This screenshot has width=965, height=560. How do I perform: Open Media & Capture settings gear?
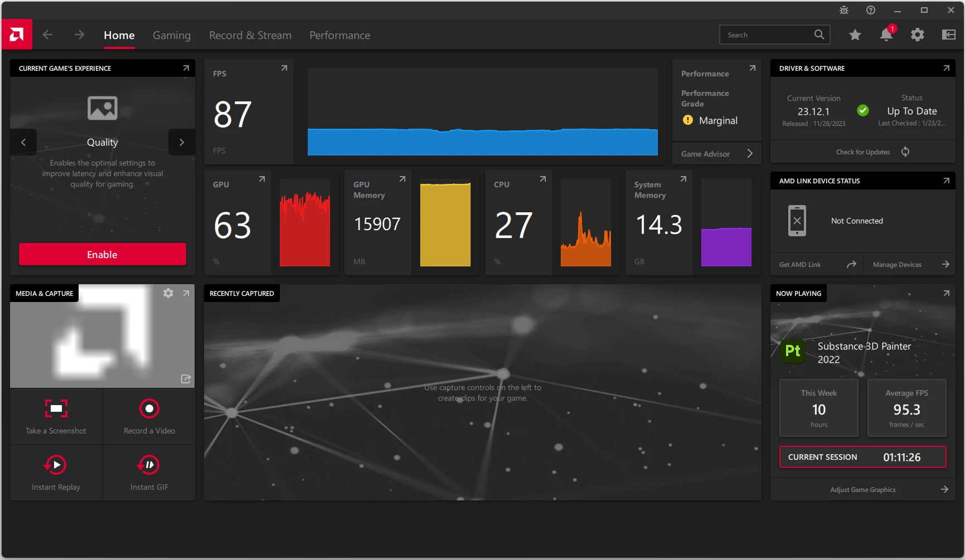168,293
